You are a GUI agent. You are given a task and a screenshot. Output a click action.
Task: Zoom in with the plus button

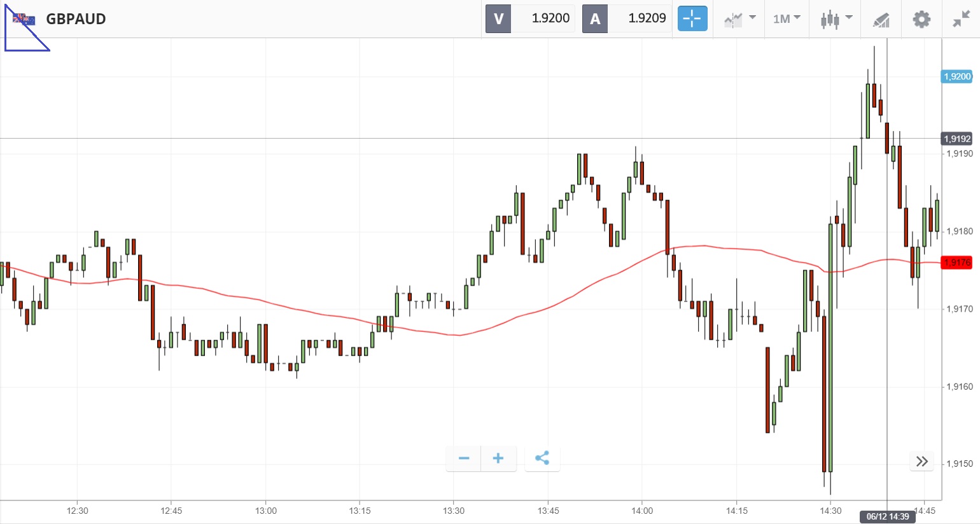point(498,459)
